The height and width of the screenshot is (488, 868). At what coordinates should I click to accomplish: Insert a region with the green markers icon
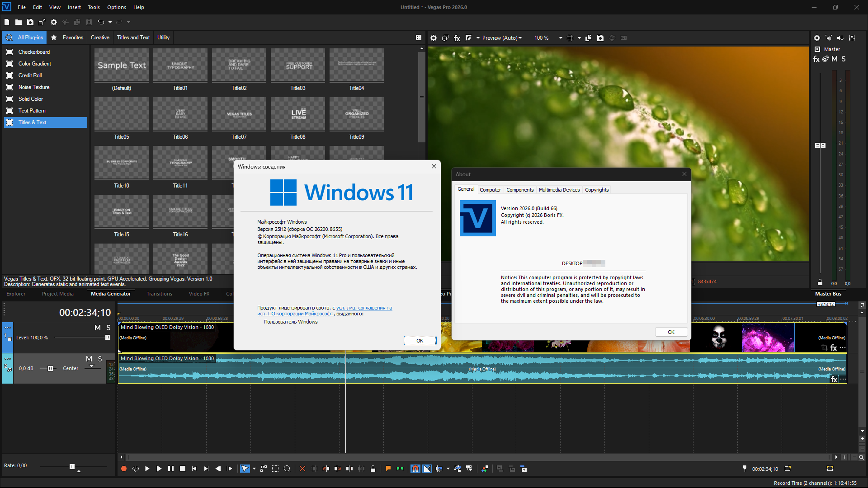pos(400,469)
